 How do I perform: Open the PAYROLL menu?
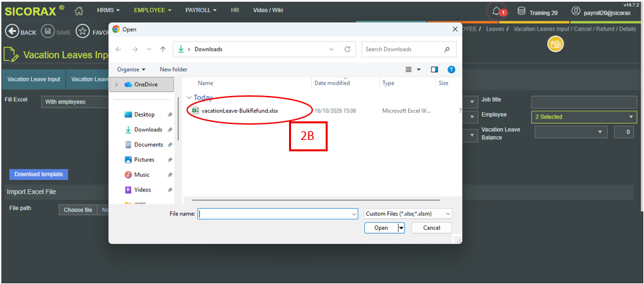click(201, 10)
